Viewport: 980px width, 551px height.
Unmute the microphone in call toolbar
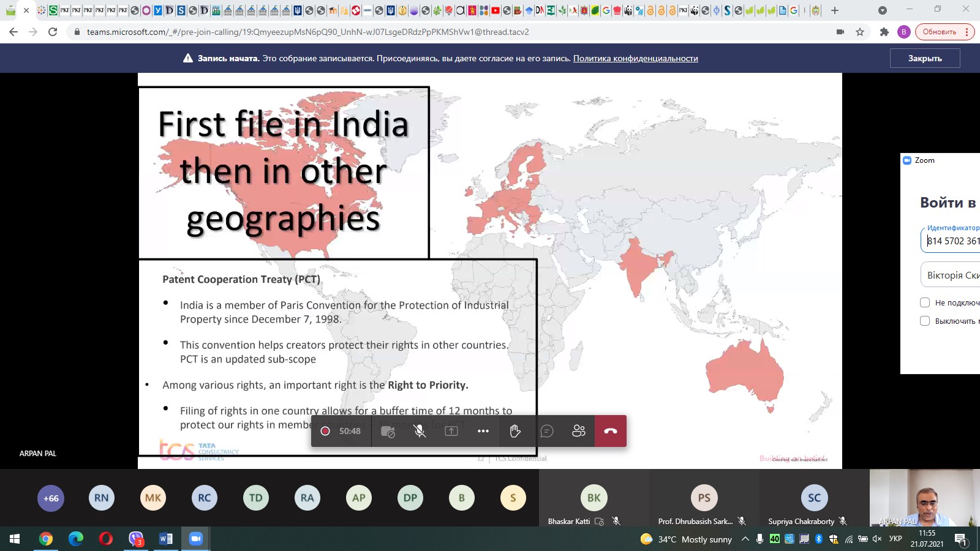point(420,431)
